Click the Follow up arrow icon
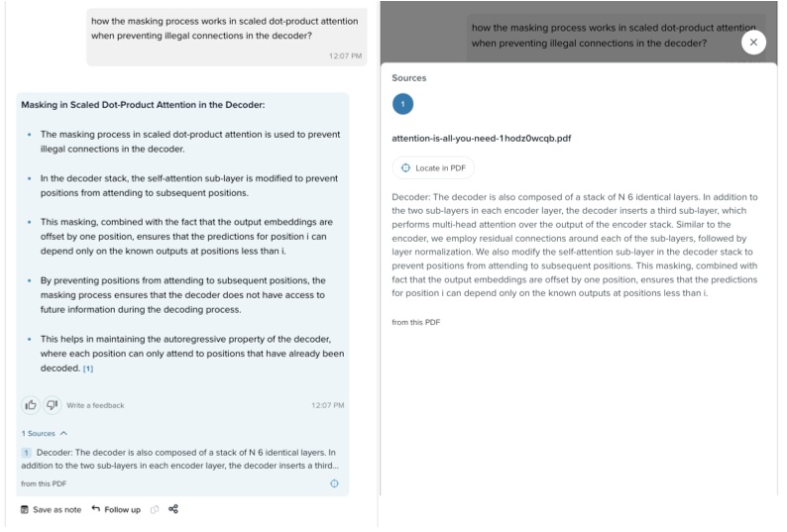787x532 pixels. pyautogui.click(x=96, y=509)
